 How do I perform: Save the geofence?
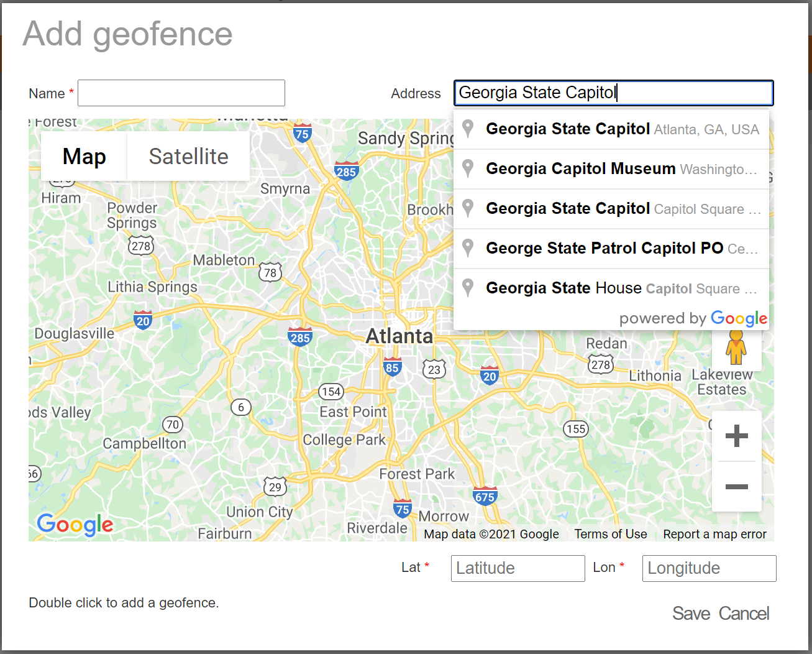click(691, 614)
